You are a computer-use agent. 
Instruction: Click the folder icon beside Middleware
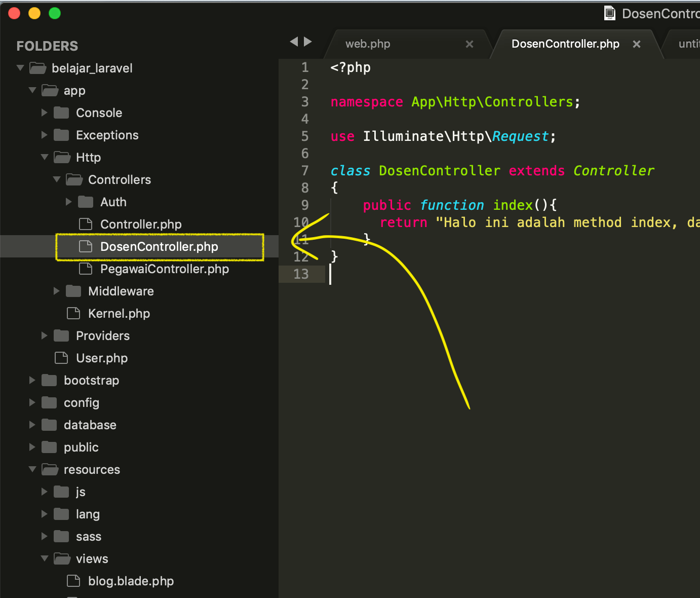[73, 291]
